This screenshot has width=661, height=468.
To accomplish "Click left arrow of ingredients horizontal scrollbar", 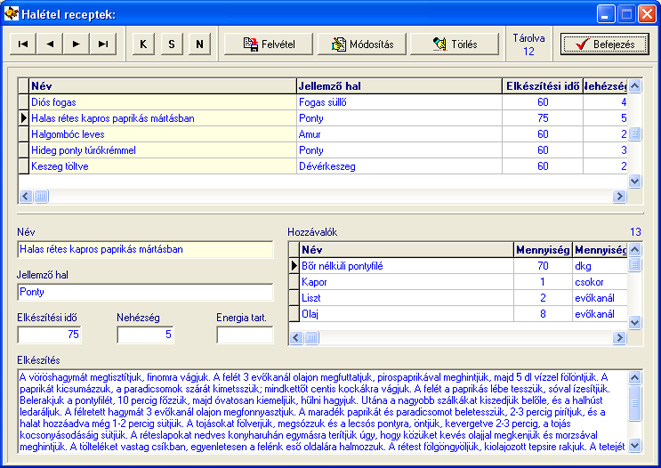I will tap(296, 337).
